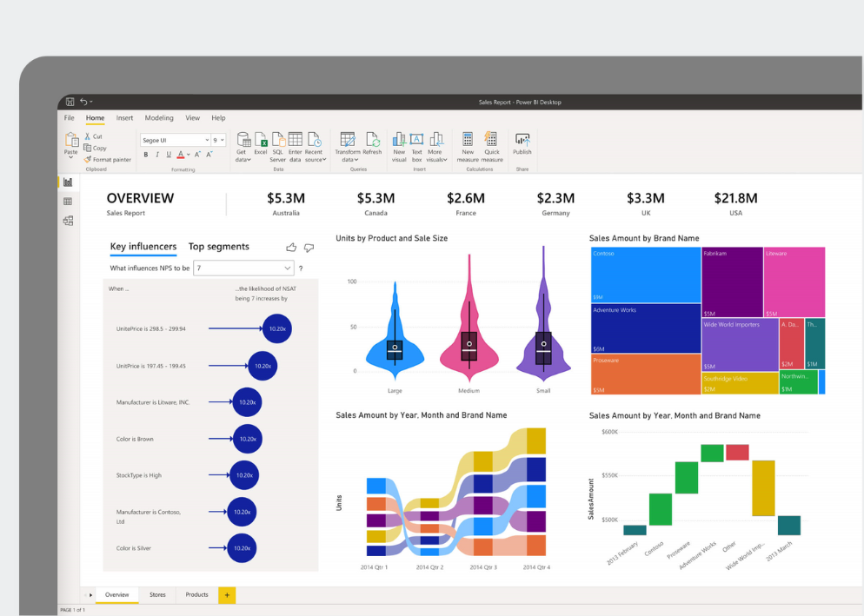Insert a Text box

point(416,147)
